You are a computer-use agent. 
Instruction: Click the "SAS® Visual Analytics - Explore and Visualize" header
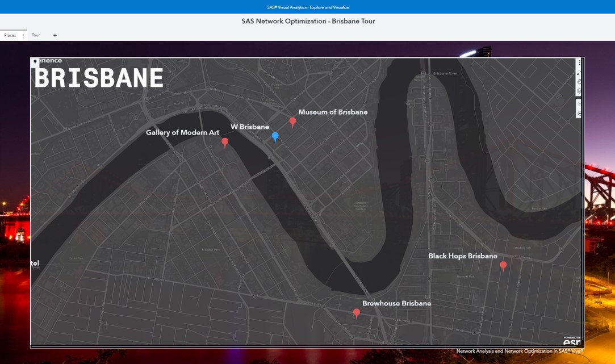[308, 7]
